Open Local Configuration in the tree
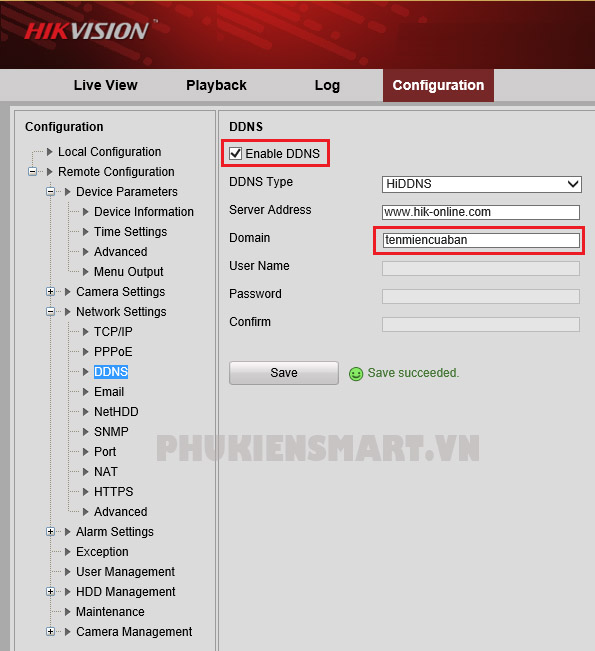Screen dimensions: 595x651 click(x=109, y=152)
